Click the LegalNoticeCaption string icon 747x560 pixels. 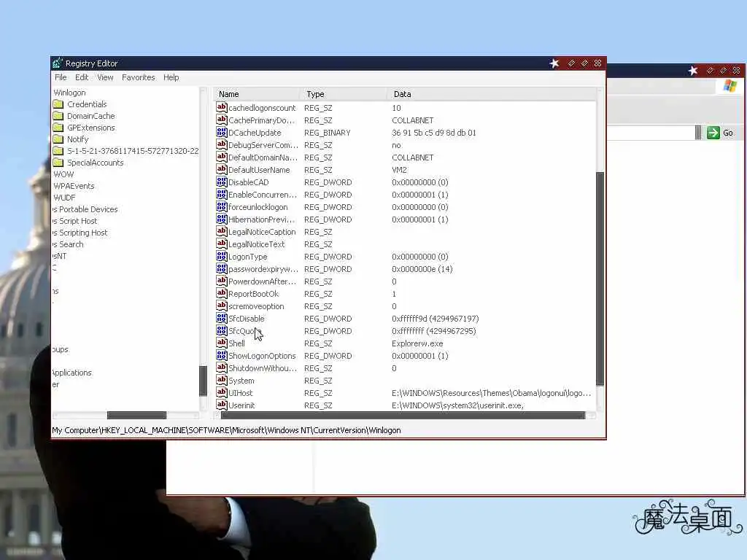point(222,231)
